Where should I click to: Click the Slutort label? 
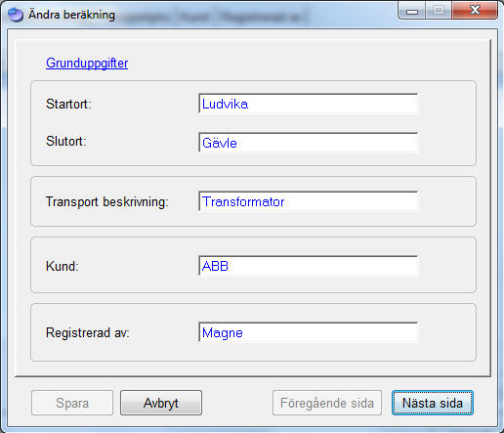66,142
